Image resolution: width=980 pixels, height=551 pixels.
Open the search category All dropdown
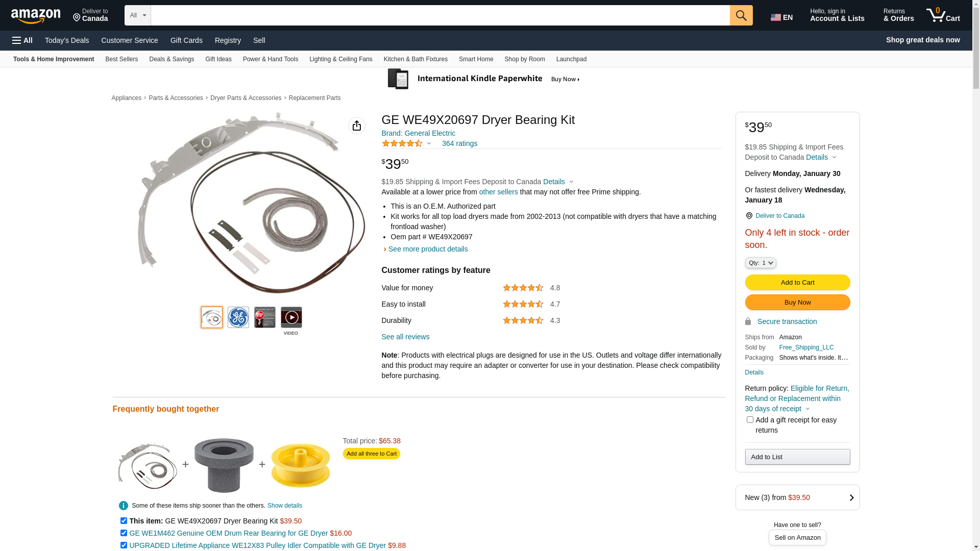point(137,15)
